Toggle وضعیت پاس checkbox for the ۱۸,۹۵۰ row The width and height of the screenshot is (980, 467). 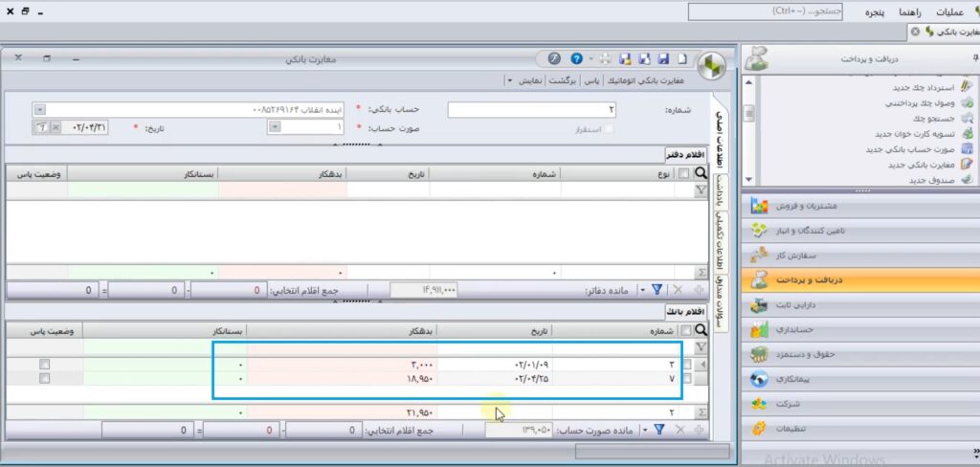[44, 378]
